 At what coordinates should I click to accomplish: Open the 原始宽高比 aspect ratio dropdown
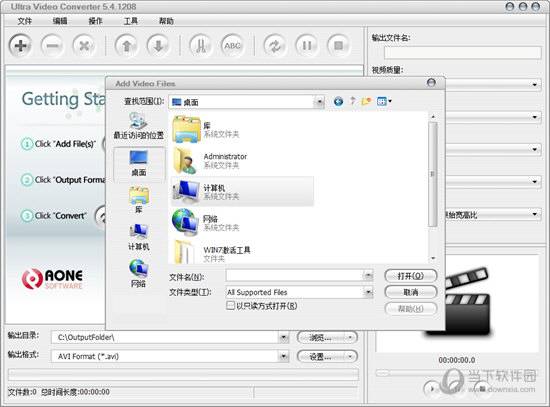[x=534, y=214]
